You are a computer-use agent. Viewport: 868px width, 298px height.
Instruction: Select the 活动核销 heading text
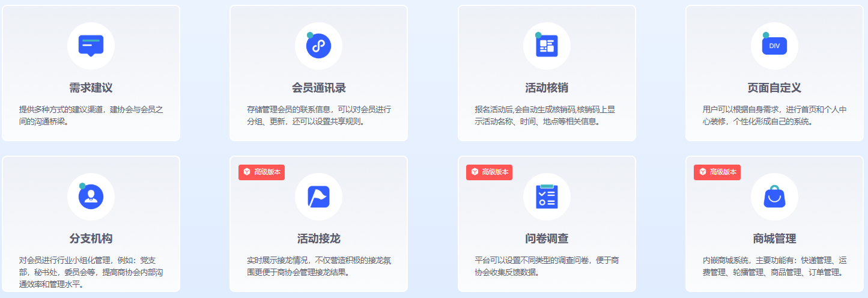point(547,88)
